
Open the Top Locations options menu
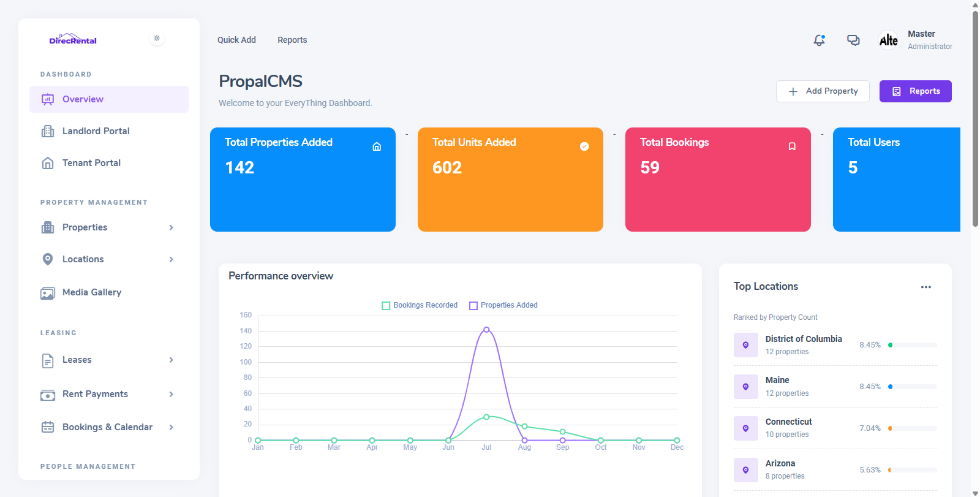click(925, 287)
